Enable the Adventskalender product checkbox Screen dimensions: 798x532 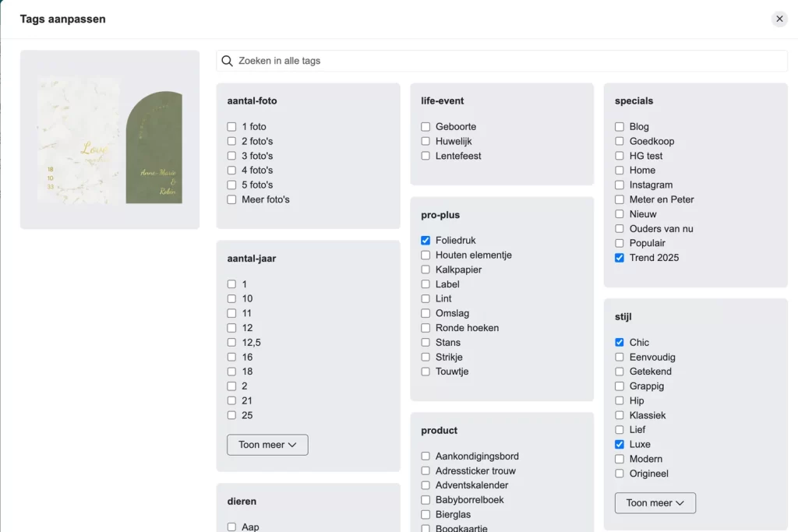(x=425, y=484)
